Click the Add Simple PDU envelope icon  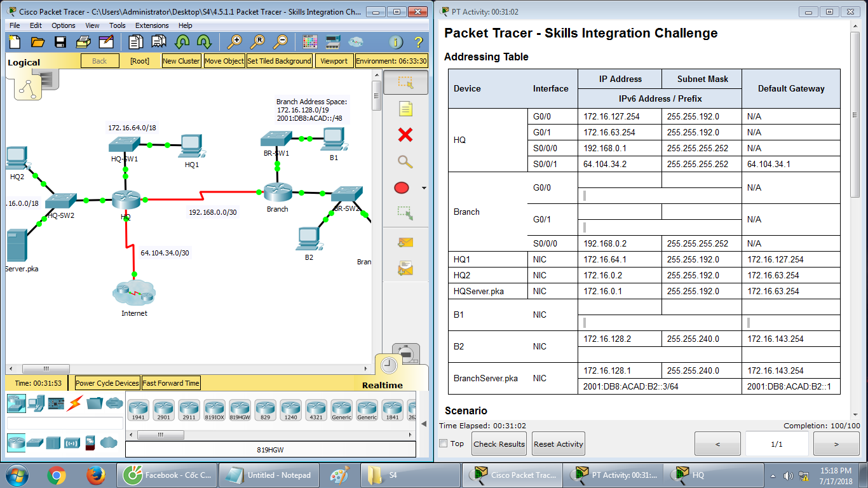click(405, 241)
